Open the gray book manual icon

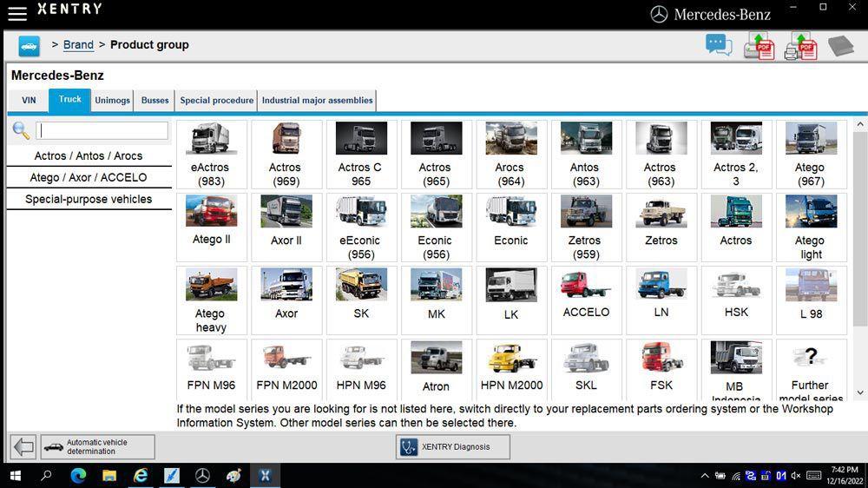coord(841,46)
